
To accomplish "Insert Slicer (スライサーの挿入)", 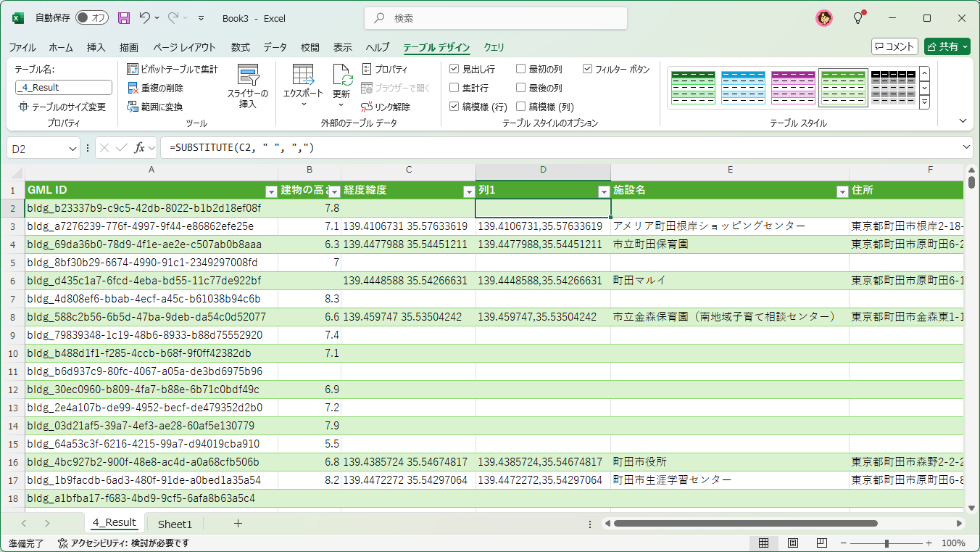I will pyautogui.click(x=248, y=86).
